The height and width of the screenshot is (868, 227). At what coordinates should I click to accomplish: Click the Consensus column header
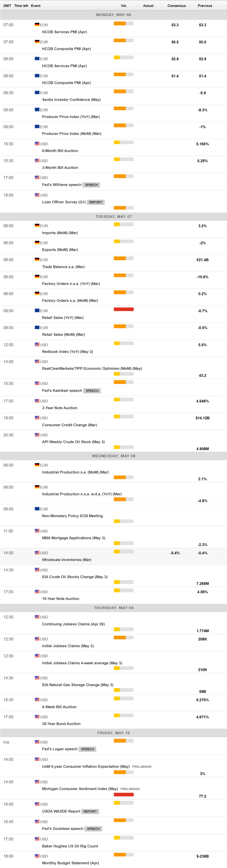176,6
